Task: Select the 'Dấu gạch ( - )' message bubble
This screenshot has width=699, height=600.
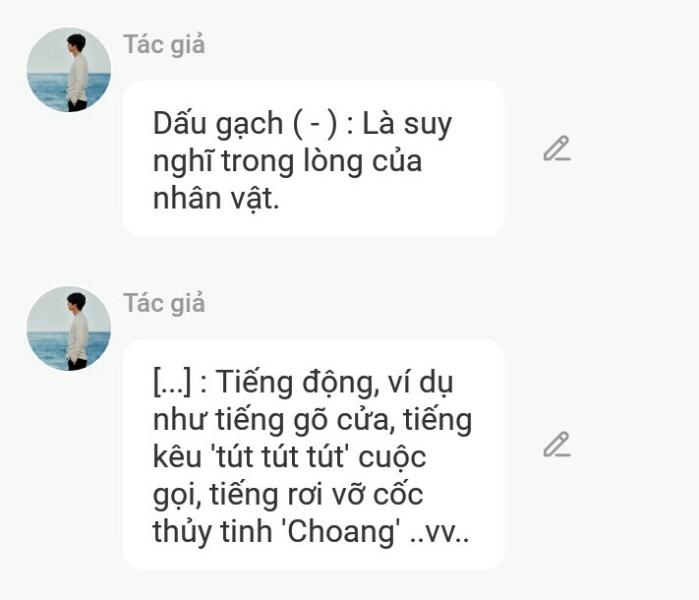Action: click(313, 159)
